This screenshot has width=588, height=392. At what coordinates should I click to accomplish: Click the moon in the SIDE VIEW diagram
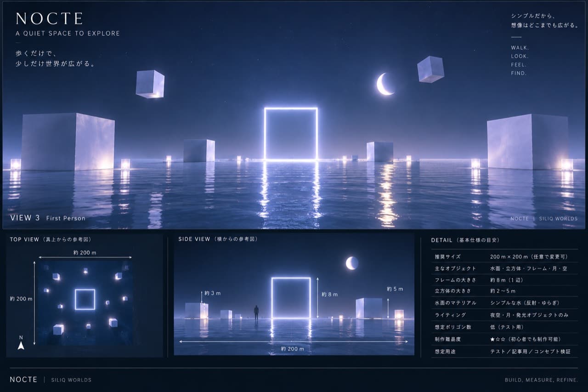[x=352, y=263]
